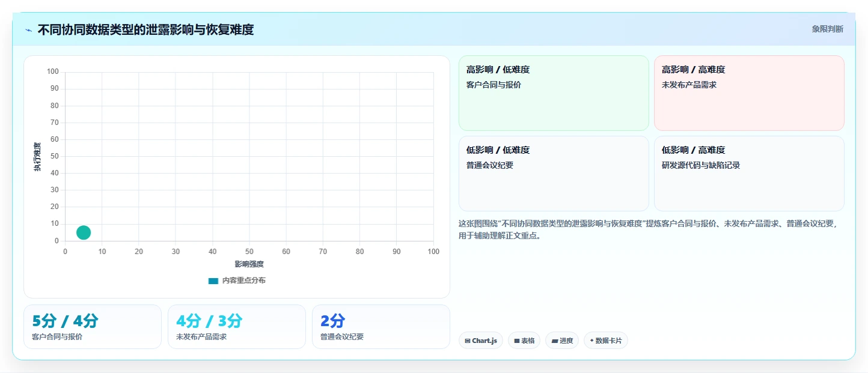Click the 低影响 / 低难度 heading
This screenshot has width=868, height=373.
[498, 150]
